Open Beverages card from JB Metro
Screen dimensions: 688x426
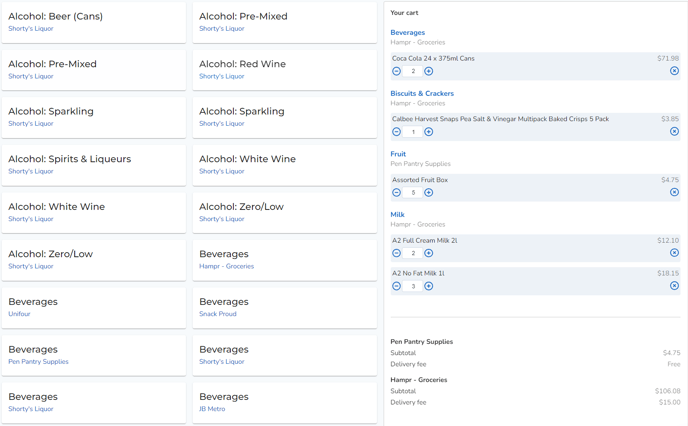click(284, 402)
